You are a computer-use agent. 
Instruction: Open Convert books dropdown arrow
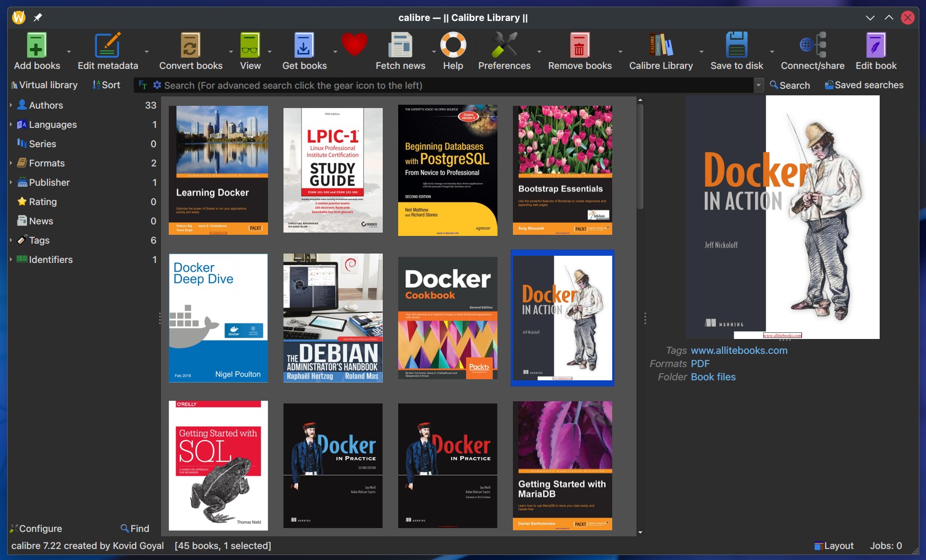pyautogui.click(x=231, y=52)
